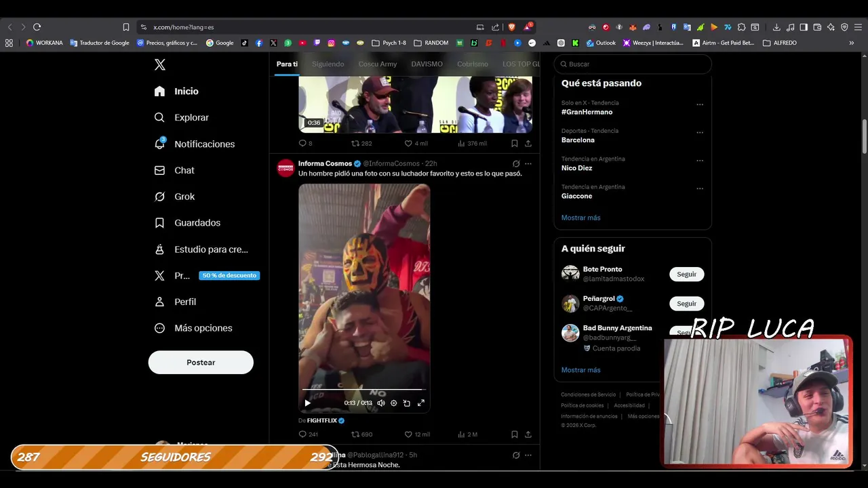Repost the post with 282 reposts
868x488 pixels.
tap(361, 144)
